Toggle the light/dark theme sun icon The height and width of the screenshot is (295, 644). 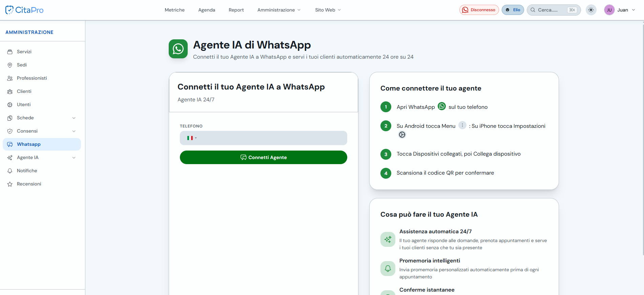(x=591, y=10)
